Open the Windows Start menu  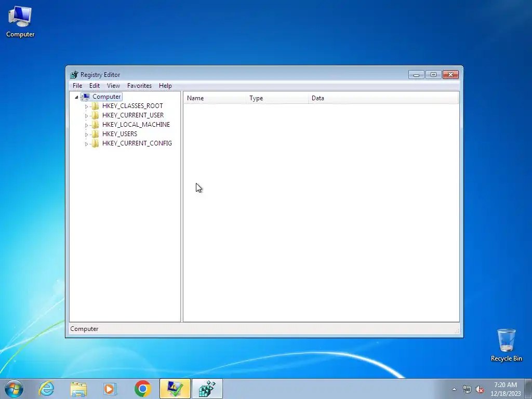(14, 389)
